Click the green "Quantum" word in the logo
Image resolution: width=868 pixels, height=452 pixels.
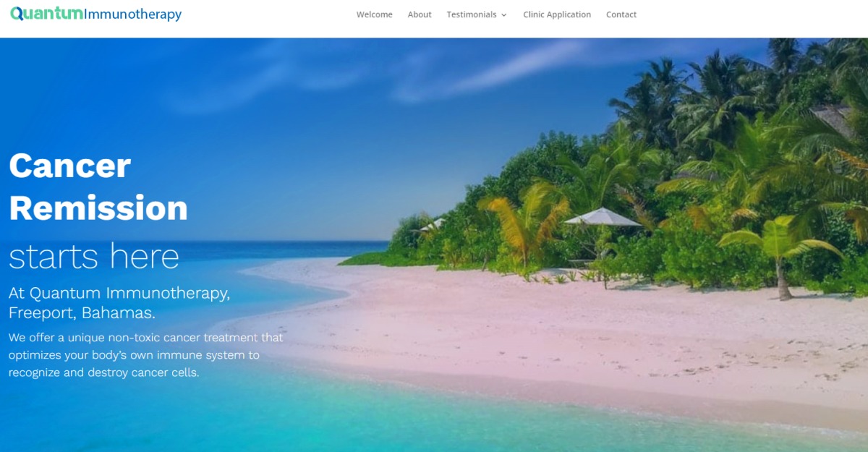coord(46,13)
